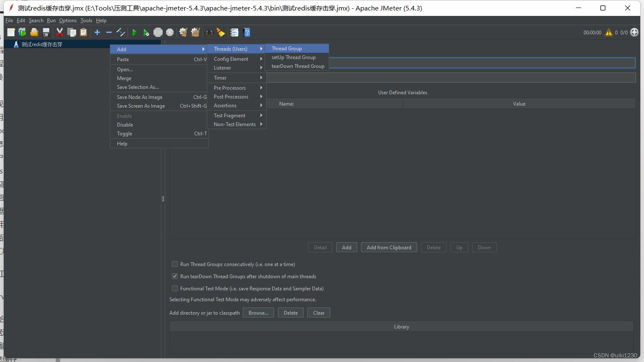Choose Save Node As Image
The image size is (644, 362).
(159, 97)
